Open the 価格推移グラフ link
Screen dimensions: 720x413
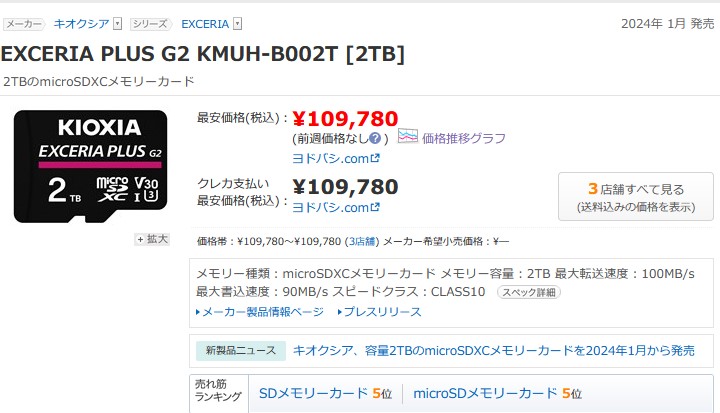pyautogui.click(x=464, y=138)
